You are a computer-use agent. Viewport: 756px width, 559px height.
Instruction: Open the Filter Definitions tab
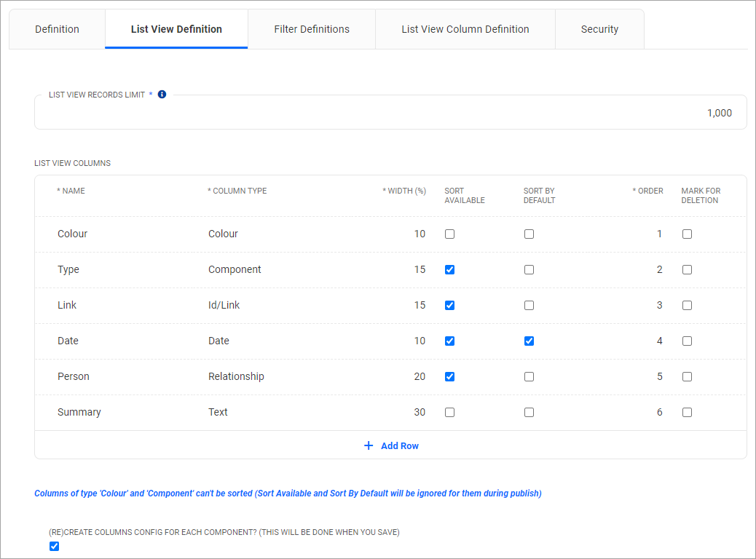[311, 29]
